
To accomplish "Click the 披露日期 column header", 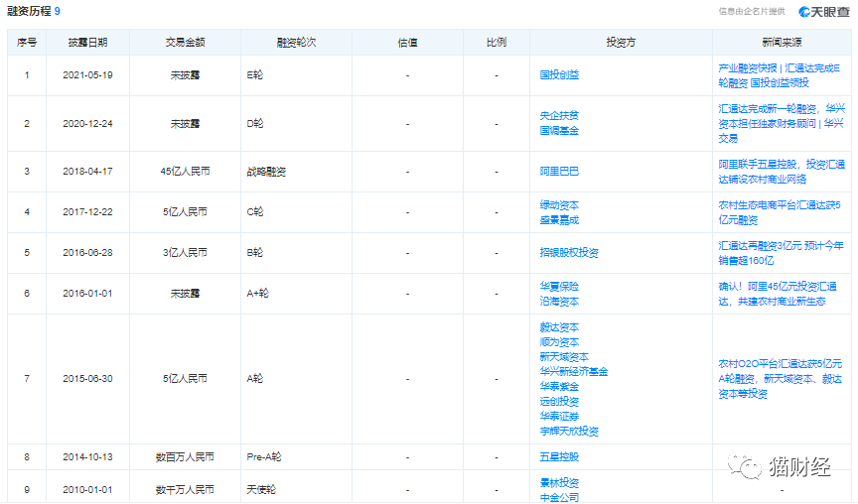I will pos(87,42).
